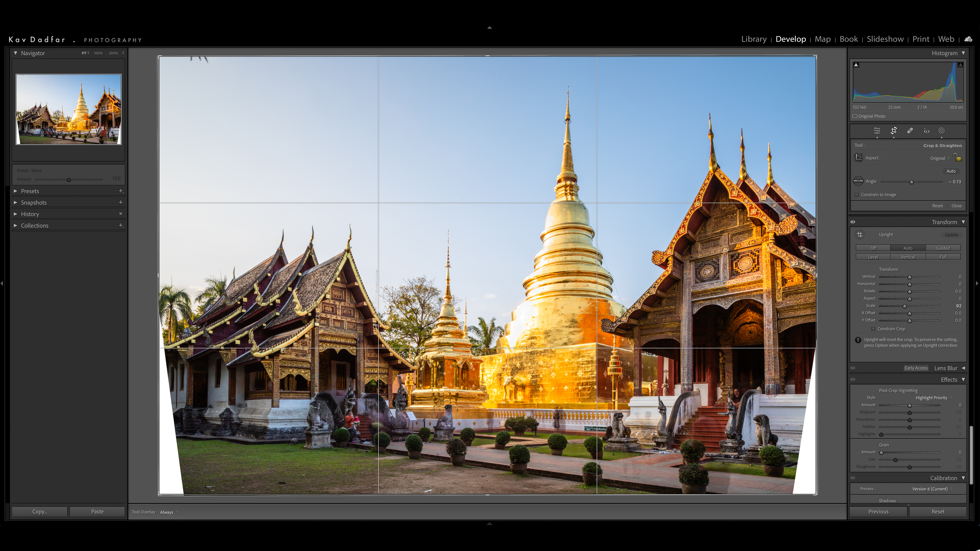
Task: Open Vignette Style Highlight Priority dropdown
Action: (x=934, y=398)
